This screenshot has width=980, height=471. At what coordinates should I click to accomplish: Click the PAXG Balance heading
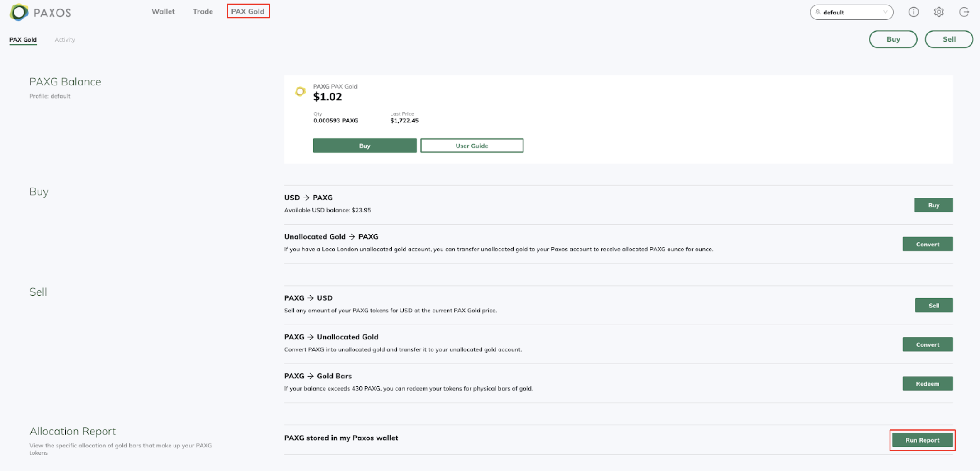coord(65,82)
